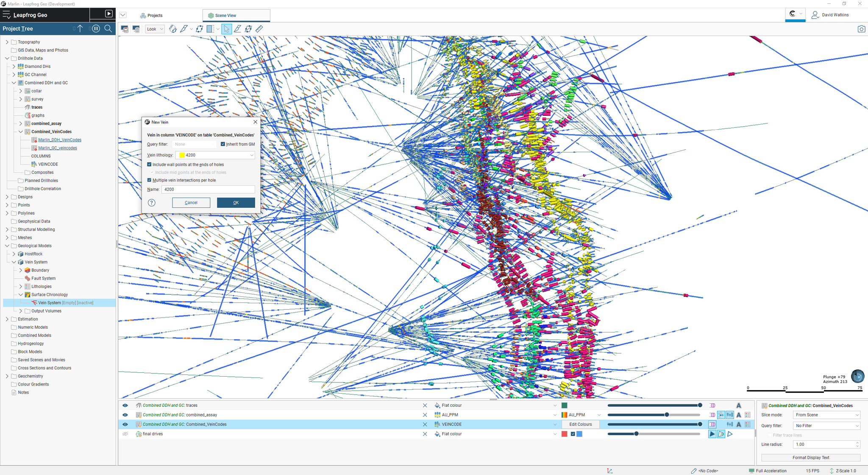
Task: Hide the Combined_VeinCodes scene layer
Action: [125, 424]
